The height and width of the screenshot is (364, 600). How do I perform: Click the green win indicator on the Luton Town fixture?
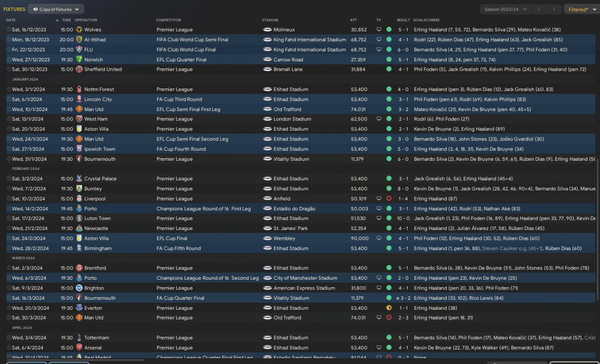(x=389, y=218)
